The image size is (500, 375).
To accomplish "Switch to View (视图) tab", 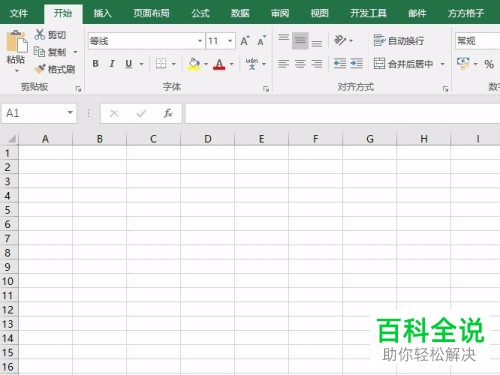I will point(320,13).
